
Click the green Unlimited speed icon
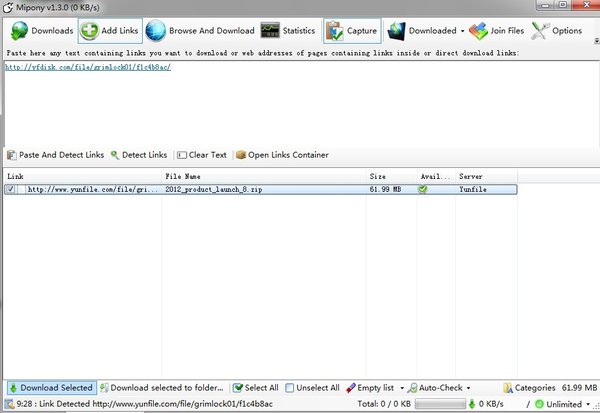pos(539,404)
